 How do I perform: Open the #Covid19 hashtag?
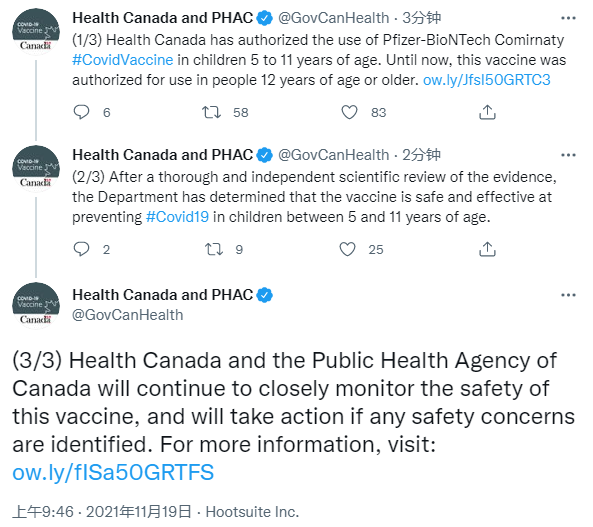(177, 217)
